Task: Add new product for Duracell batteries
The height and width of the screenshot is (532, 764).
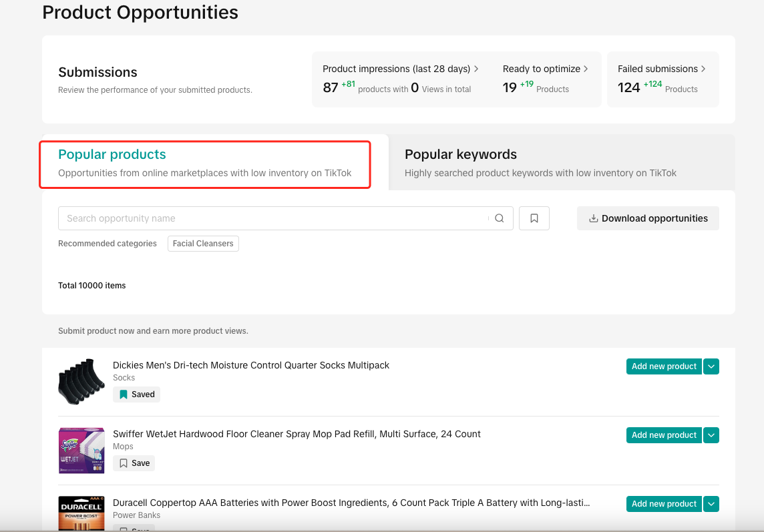Action: (x=664, y=504)
